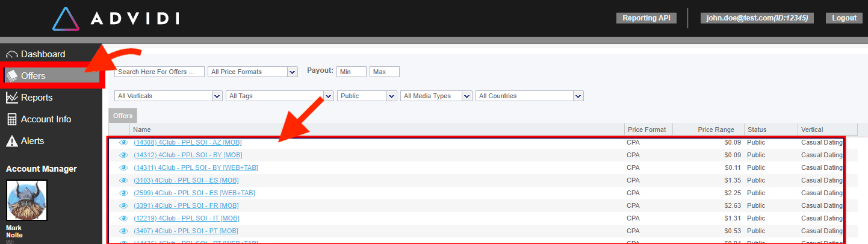Image resolution: width=868 pixels, height=244 pixels.
Task: Preview offer 3407 via eye icon
Action: click(x=124, y=231)
